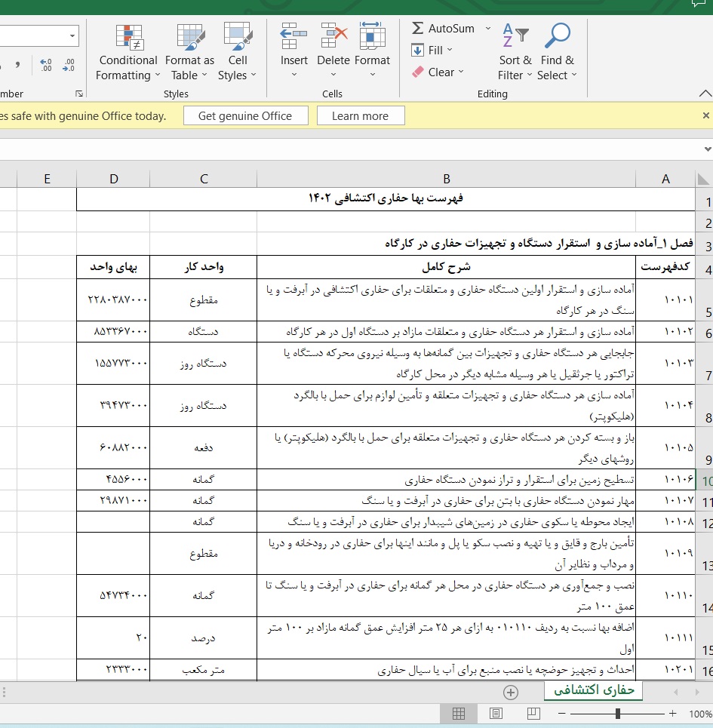Click unit cell دفعه

[203, 447]
